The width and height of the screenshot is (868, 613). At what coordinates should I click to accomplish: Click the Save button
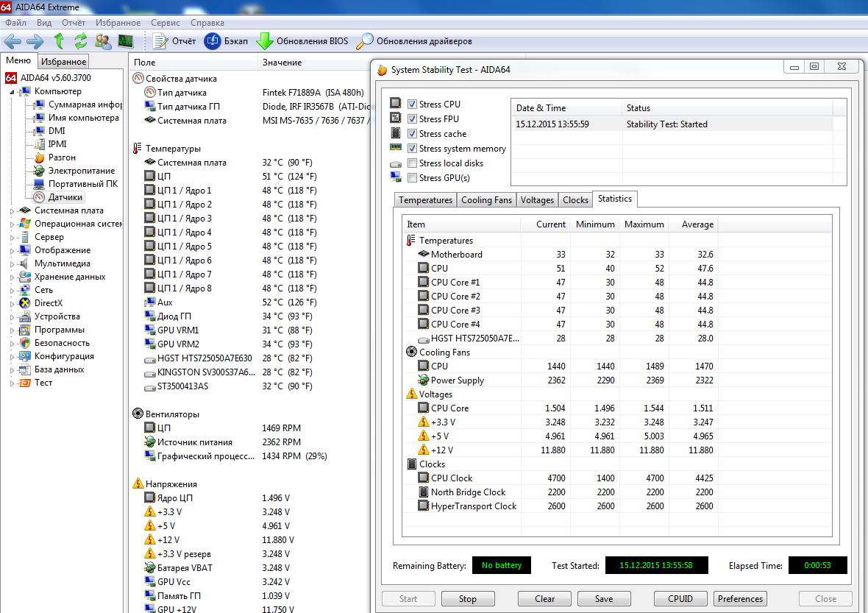click(x=604, y=598)
